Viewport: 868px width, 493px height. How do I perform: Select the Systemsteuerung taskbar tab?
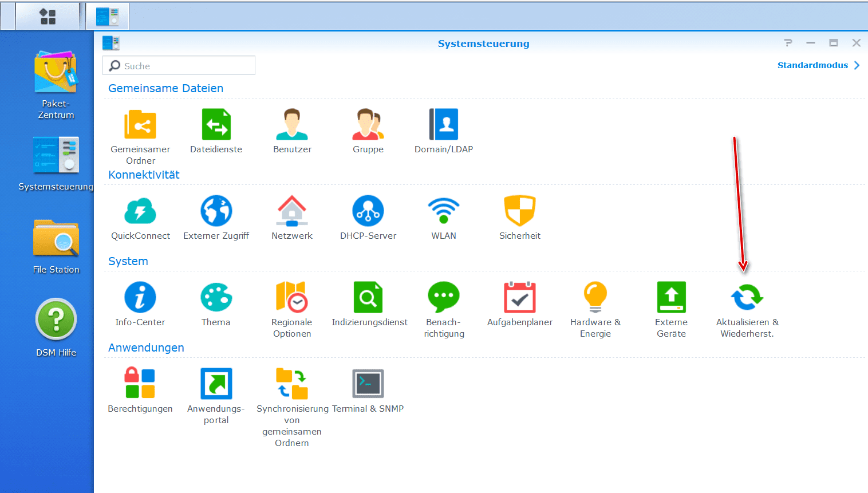click(x=107, y=17)
